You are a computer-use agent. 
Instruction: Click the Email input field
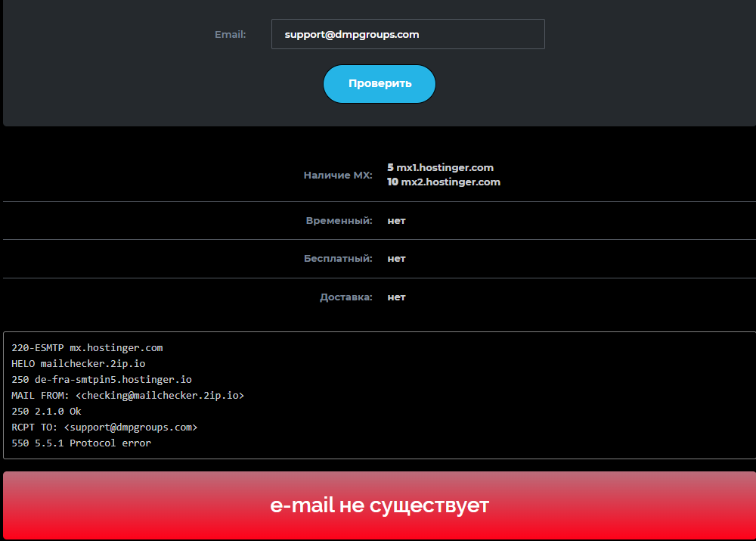point(407,34)
